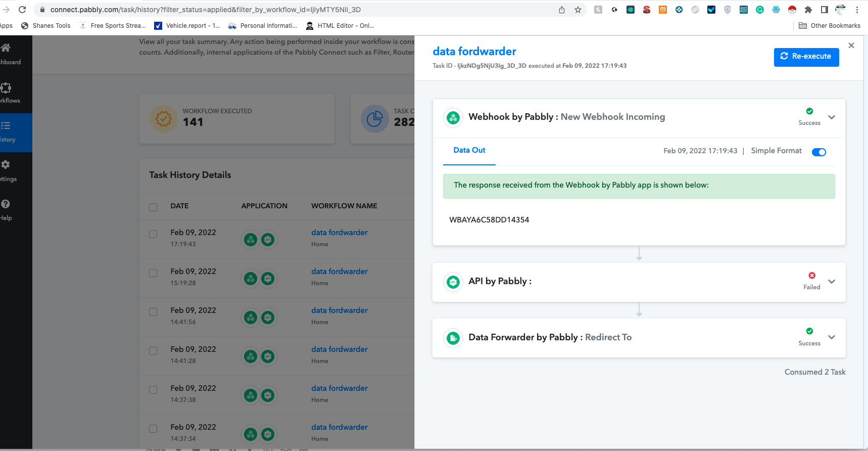Click the APPLICATION column header

pyautogui.click(x=264, y=206)
